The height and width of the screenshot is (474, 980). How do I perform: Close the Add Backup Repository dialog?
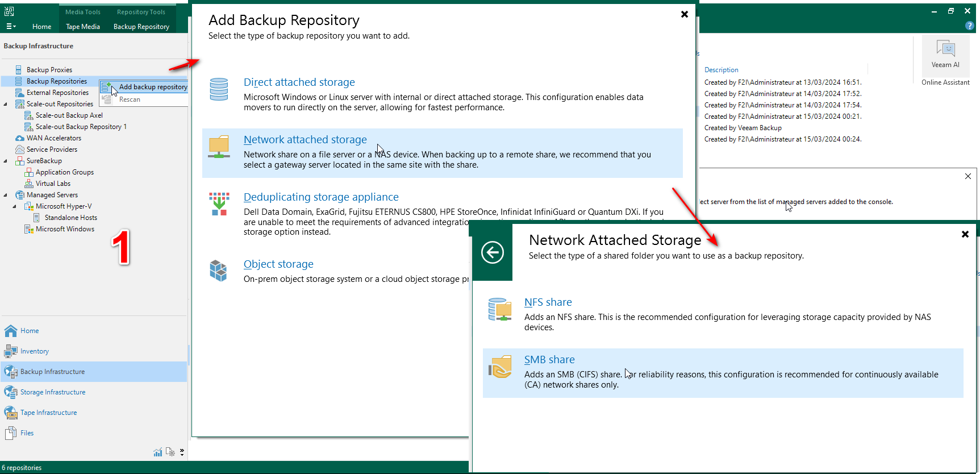pyautogui.click(x=685, y=14)
